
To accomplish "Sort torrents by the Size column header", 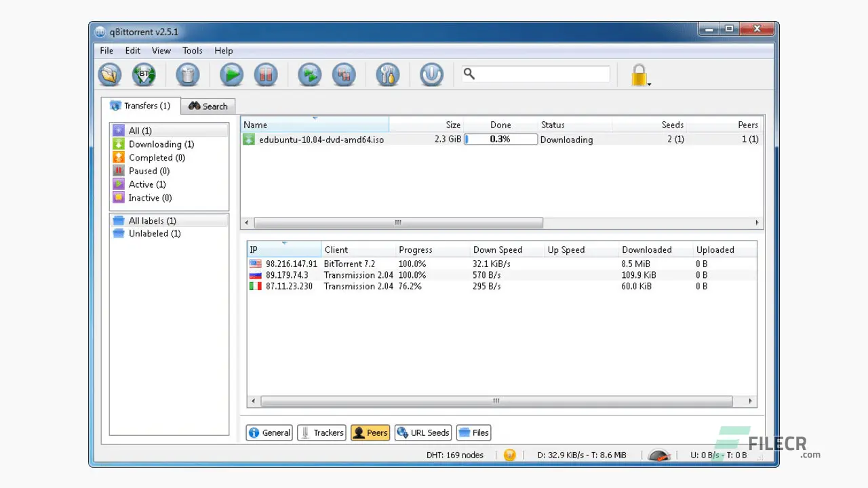I will coord(427,125).
